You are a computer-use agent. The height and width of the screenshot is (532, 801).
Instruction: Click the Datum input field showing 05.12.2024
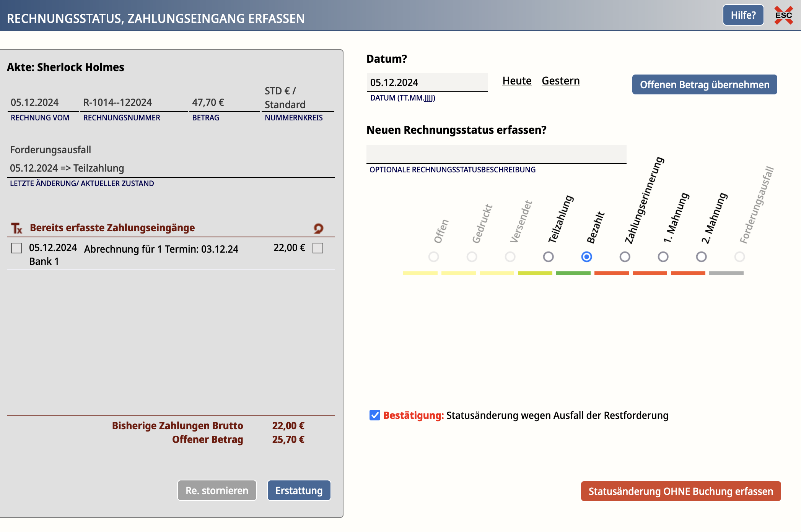pyautogui.click(x=427, y=83)
